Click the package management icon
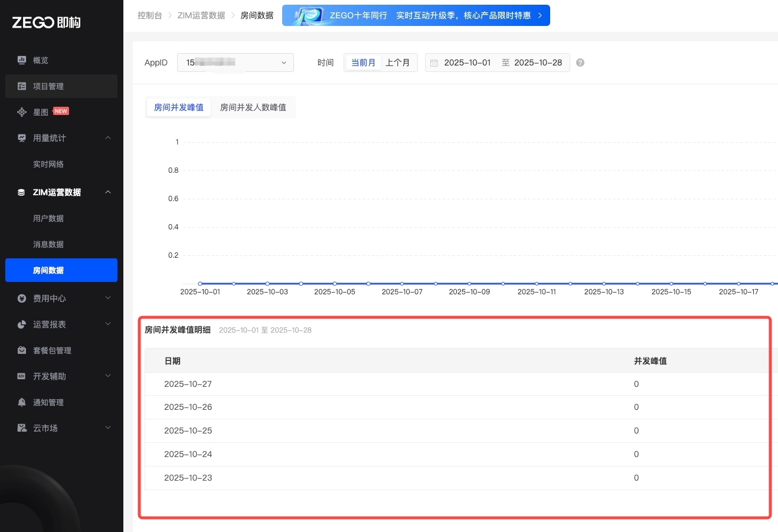The image size is (778, 532). coord(22,350)
